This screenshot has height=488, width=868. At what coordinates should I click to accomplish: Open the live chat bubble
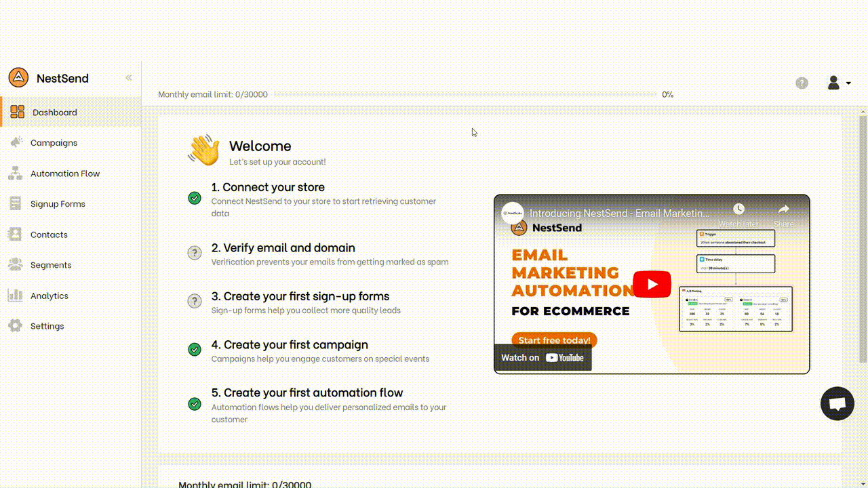click(837, 403)
